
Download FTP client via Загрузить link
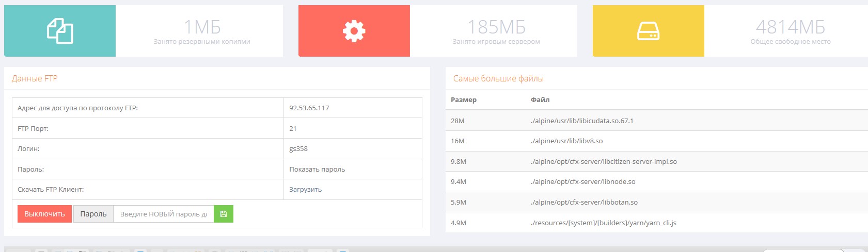click(x=305, y=189)
